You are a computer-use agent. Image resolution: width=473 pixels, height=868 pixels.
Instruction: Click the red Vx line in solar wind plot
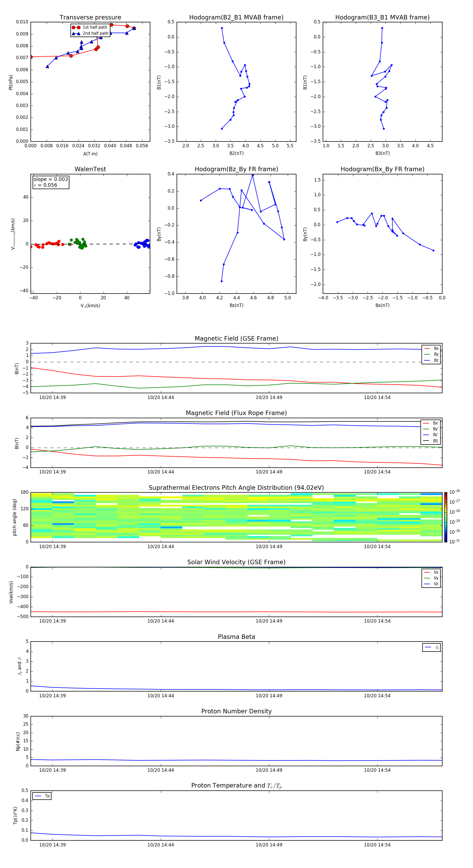(x=236, y=612)
